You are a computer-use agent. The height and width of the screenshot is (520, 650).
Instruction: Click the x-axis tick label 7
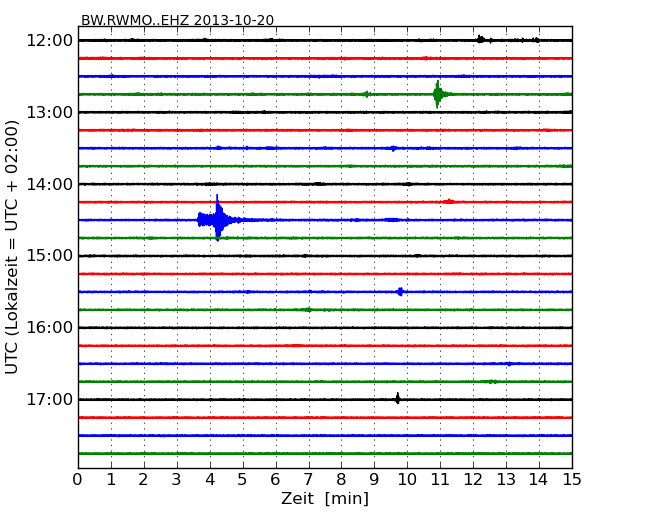[x=308, y=480]
